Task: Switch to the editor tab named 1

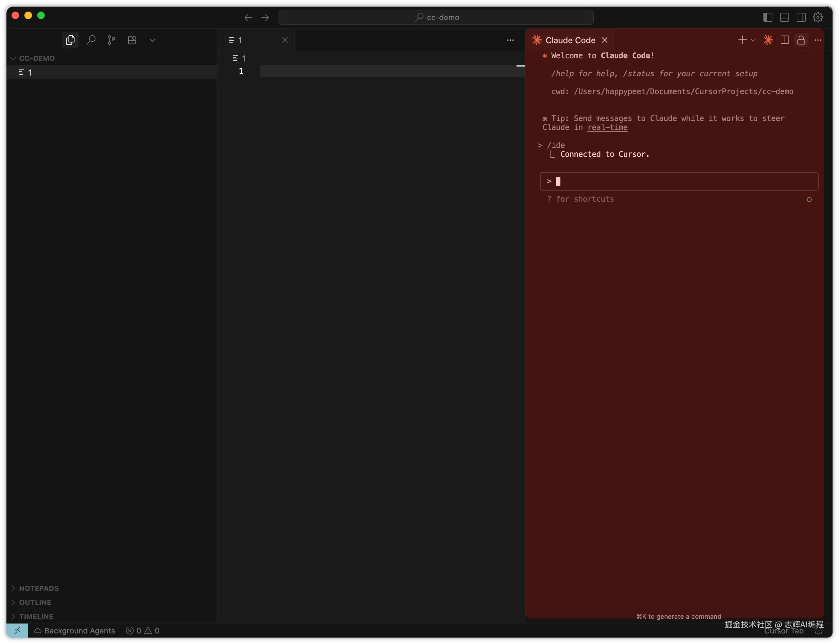Action: click(x=256, y=40)
